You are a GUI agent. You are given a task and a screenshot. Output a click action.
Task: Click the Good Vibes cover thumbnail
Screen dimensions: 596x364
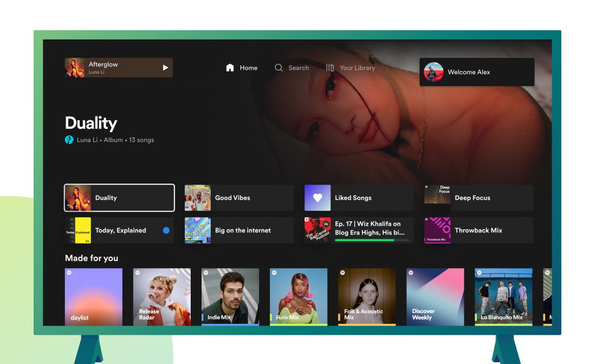click(197, 198)
